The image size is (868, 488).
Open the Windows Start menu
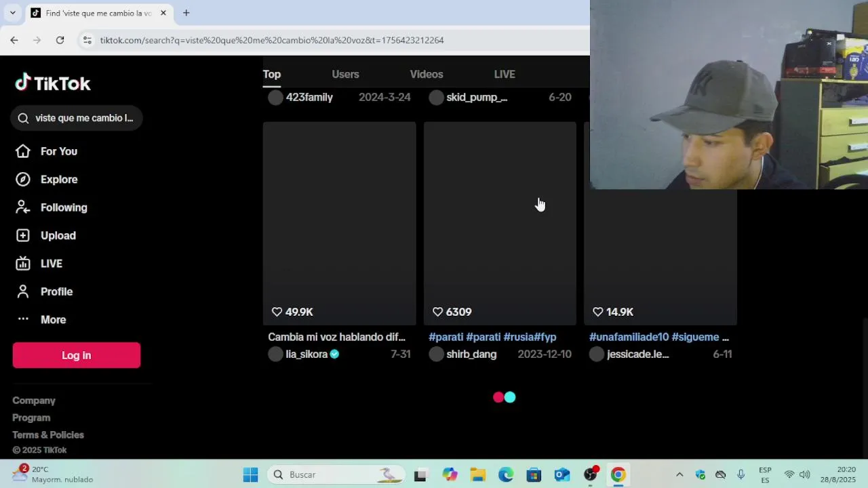(250, 474)
